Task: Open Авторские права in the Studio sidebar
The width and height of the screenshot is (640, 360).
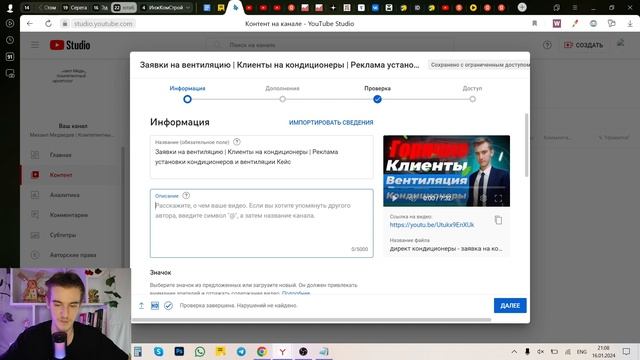Action: point(71,255)
